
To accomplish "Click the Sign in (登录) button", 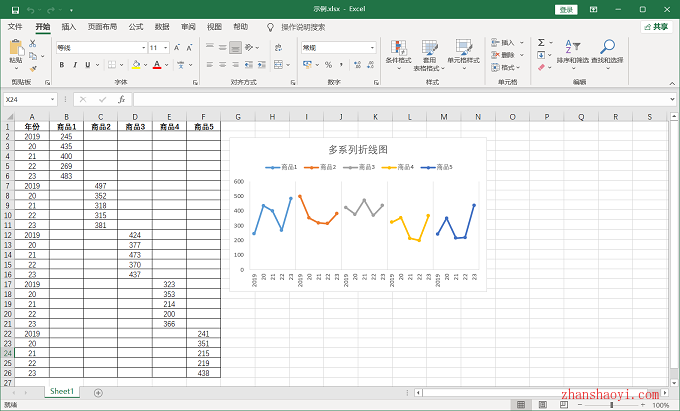I will 566,10.
